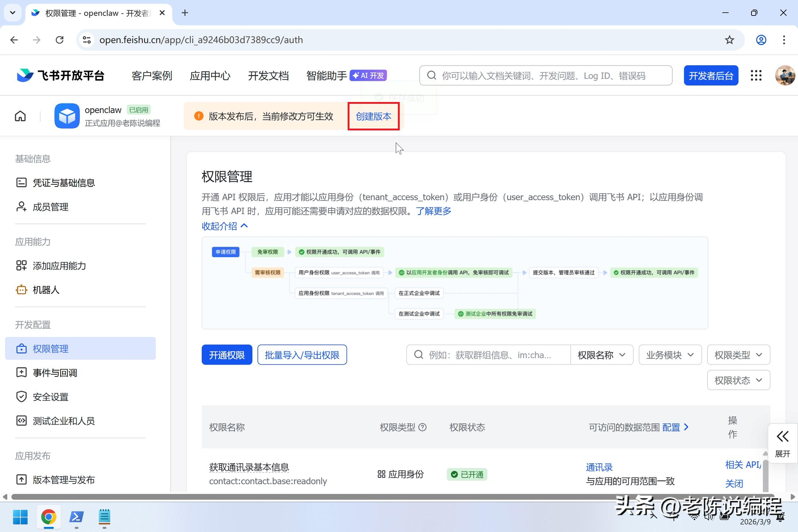
Task: Open the 业务模块 filter dropdown
Action: [670, 355]
